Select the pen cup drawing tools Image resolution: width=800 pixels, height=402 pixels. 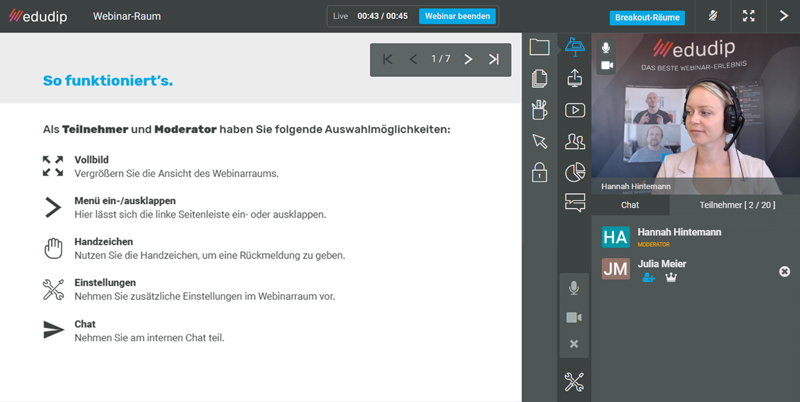[540, 110]
